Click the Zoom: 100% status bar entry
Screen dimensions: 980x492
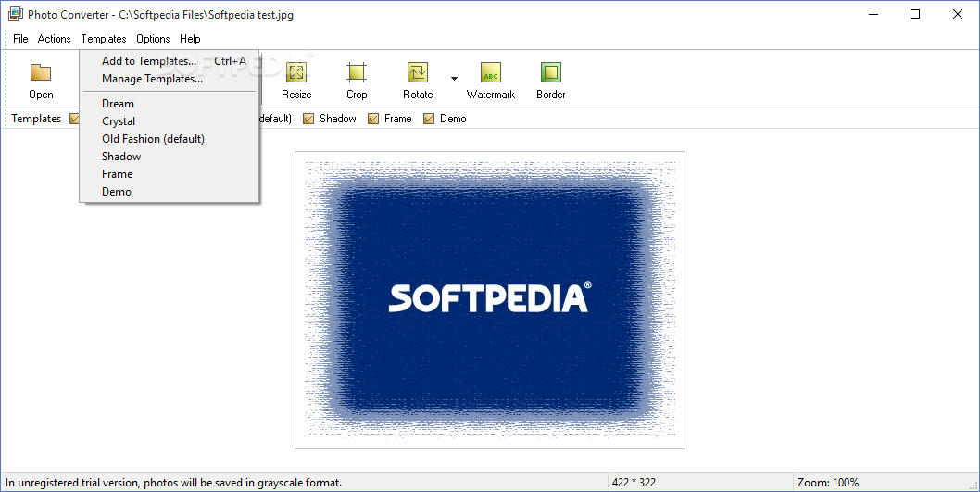pyautogui.click(x=828, y=483)
